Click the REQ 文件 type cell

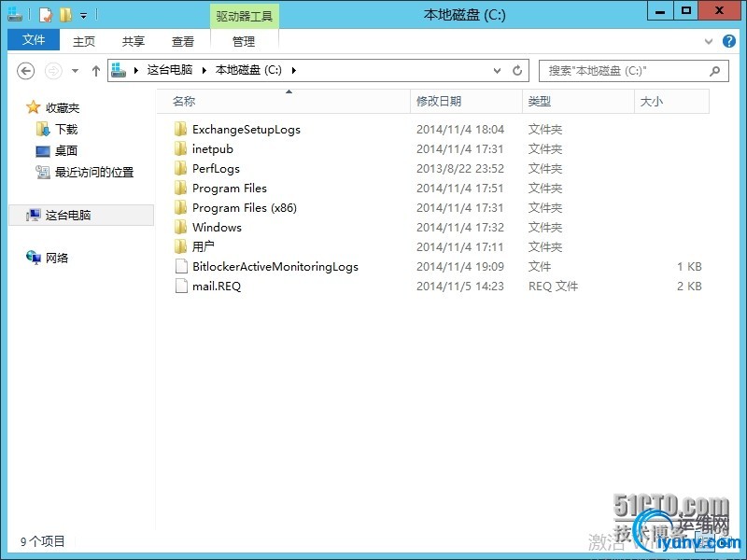click(x=553, y=287)
